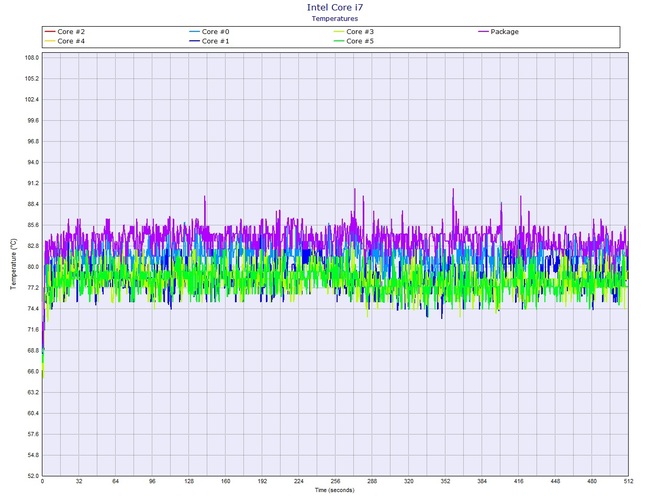Click the Intel Core i7 chart title
670x502 pixels.
click(x=335, y=7)
